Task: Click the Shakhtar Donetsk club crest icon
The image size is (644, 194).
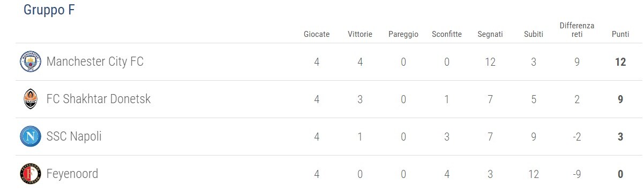Action: pyautogui.click(x=31, y=99)
